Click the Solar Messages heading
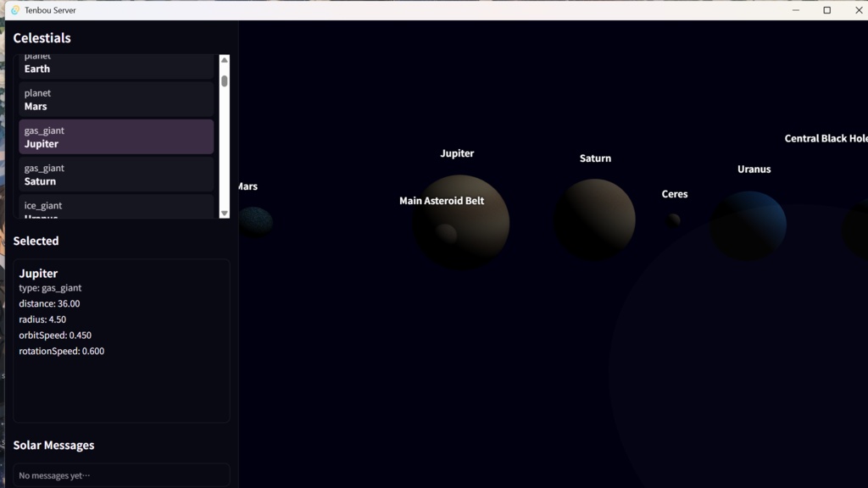Image resolution: width=868 pixels, height=488 pixels. pos(53,445)
